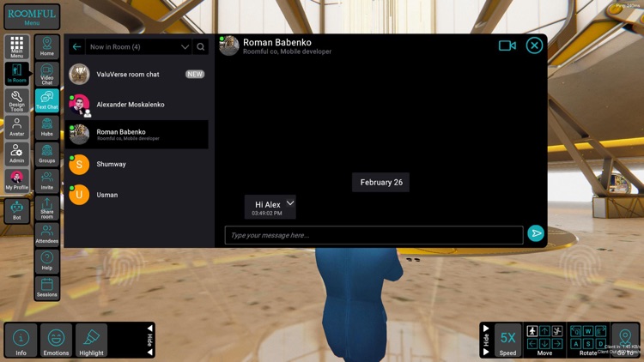Open the Attendees list icon
This screenshot has width=644, height=362.
pos(47,235)
